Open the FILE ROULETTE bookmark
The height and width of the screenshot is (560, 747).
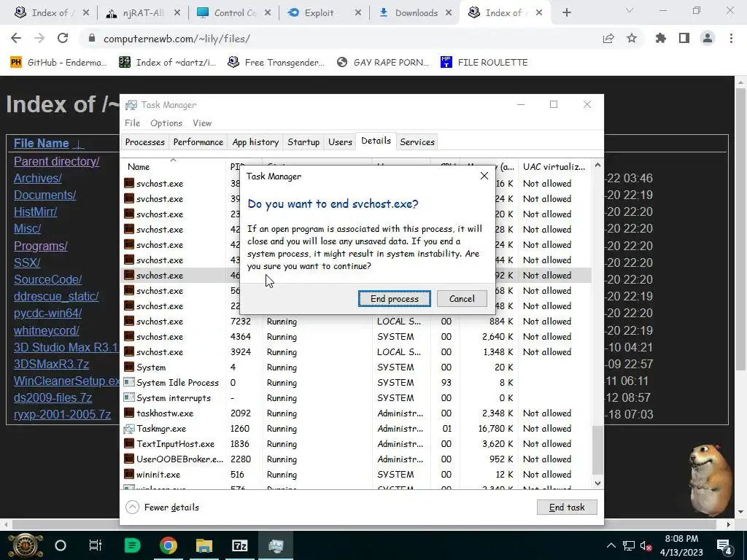pyautogui.click(x=484, y=63)
